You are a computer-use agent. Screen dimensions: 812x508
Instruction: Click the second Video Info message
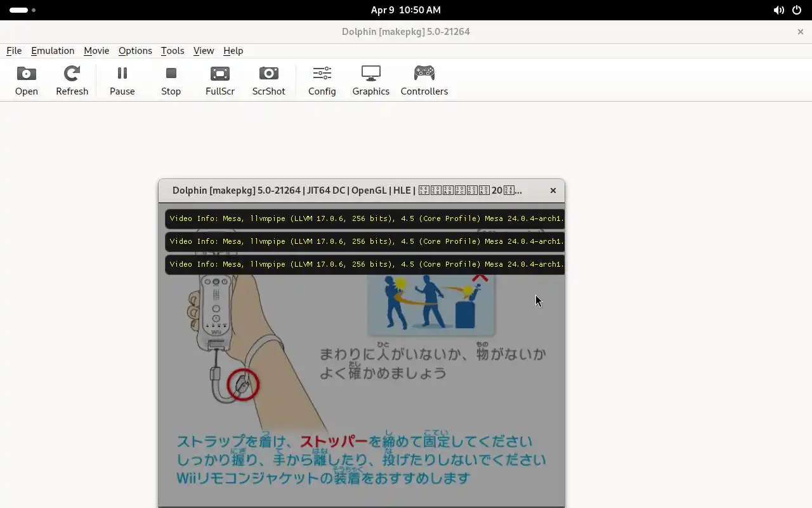(365, 241)
